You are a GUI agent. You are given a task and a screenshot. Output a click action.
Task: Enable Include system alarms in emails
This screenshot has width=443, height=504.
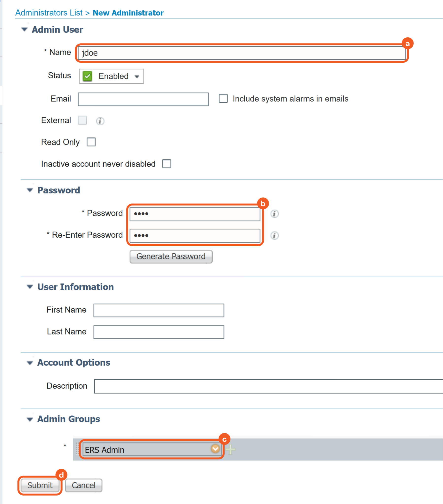223,98
